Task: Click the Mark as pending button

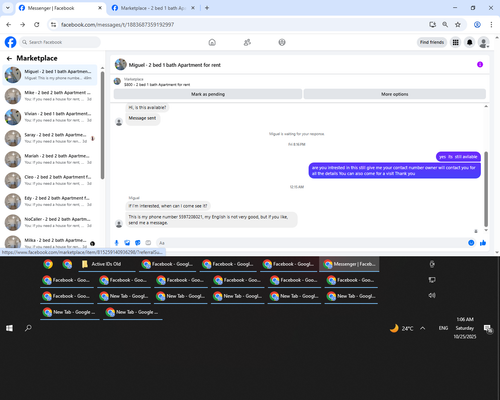Action: [208, 94]
